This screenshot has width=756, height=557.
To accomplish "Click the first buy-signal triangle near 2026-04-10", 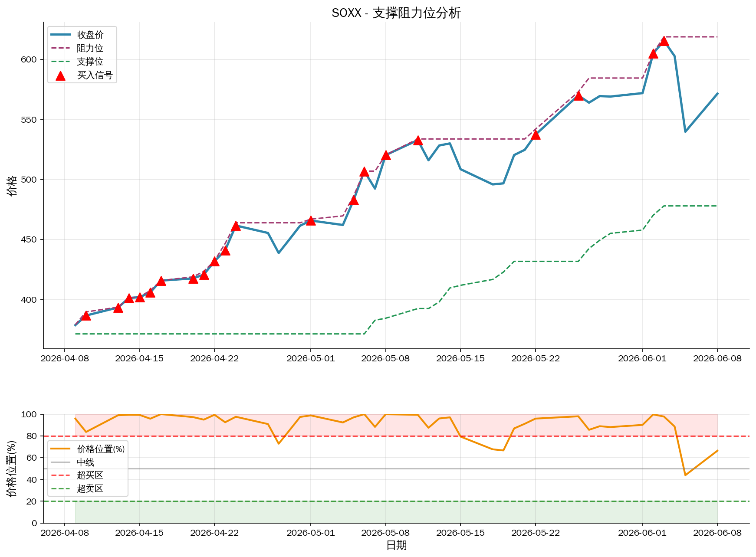I will click(86, 315).
